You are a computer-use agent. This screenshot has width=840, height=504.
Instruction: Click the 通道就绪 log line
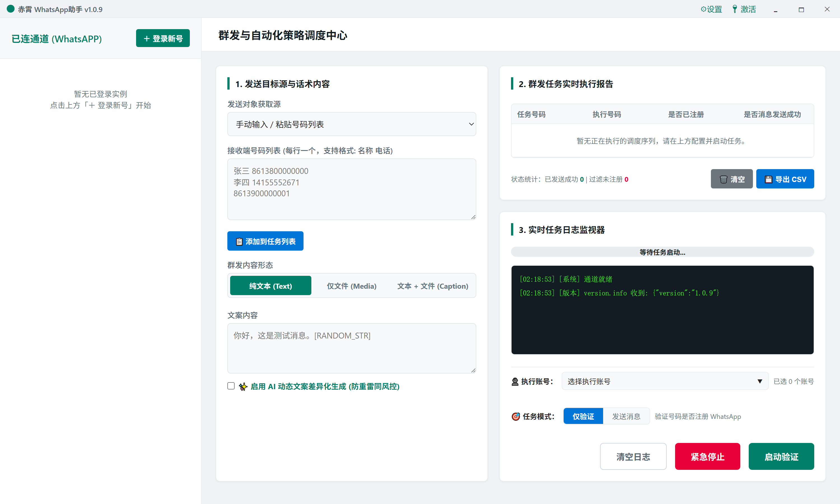tap(566, 279)
